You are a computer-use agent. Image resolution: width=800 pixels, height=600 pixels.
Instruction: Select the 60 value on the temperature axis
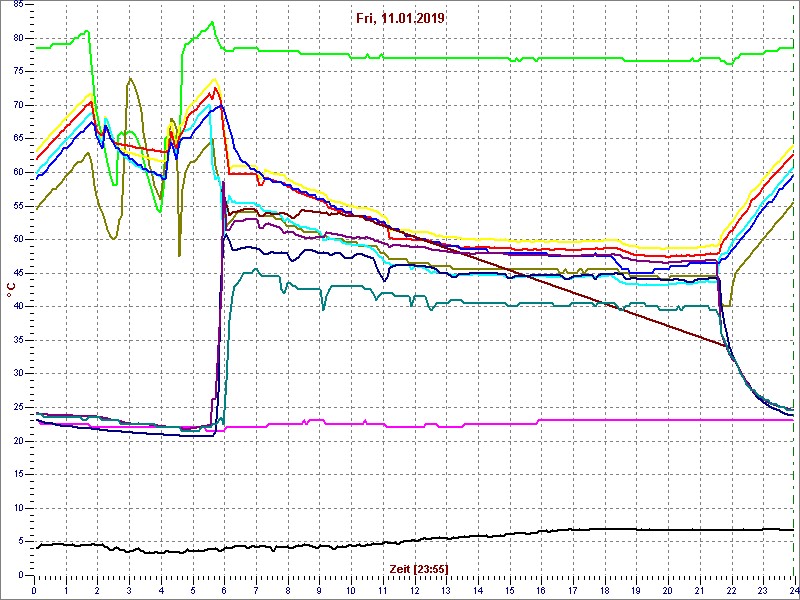pyautogui.click(x=18, y=172)
